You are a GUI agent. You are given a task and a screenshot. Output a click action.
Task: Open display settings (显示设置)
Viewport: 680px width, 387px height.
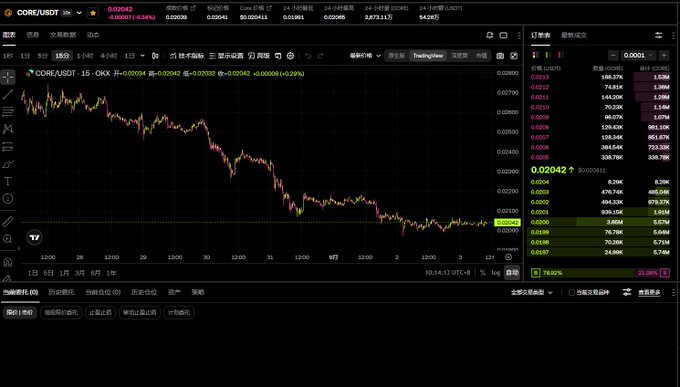[226, 56]
